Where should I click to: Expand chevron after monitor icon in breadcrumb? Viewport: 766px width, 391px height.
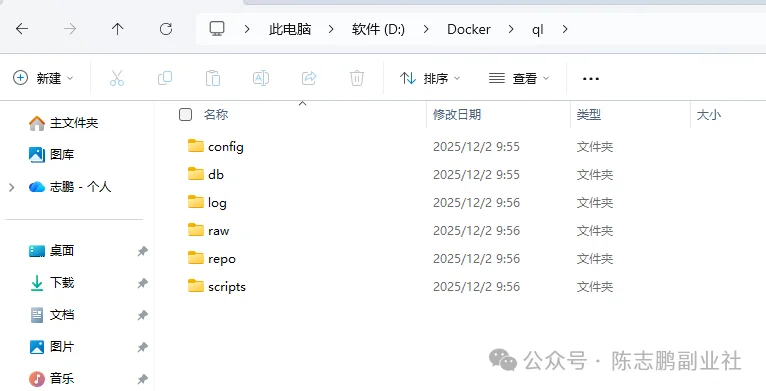pyautogui.click(x=247, y=29)
